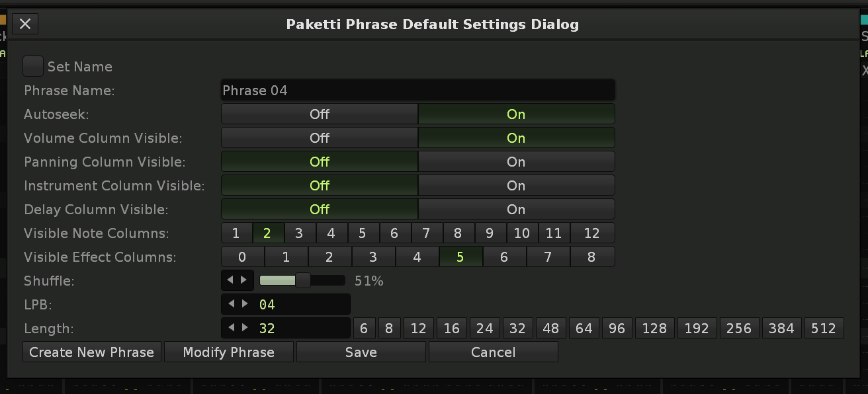This screenshot has height=394, width=868.
Task: Click the Shuffle decrease left arrow
Action: point(230,280)
